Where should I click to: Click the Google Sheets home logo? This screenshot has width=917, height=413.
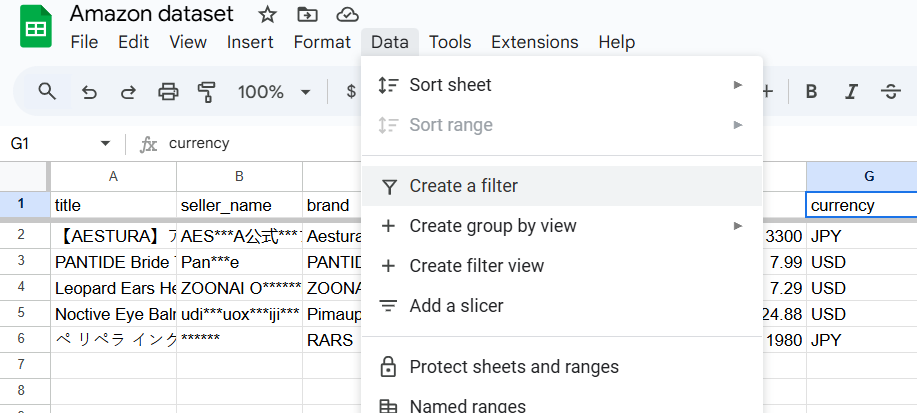point(36,27)
